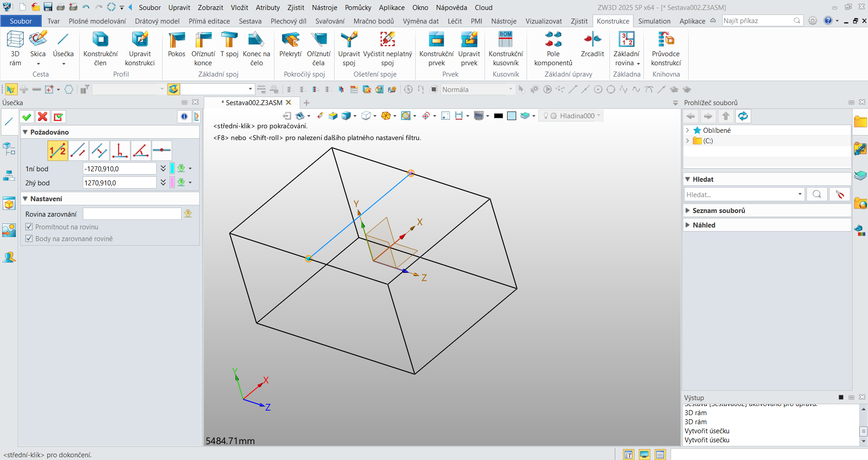Expand the Oblíbené tree node
This screenshot has width=868, height=460.
688,130
